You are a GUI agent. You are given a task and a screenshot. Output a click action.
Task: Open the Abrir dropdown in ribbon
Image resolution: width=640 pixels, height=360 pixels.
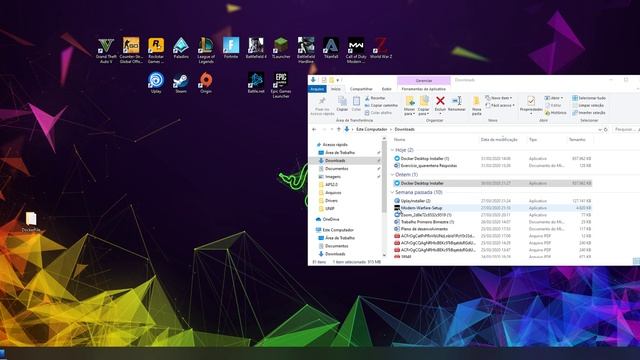[554, 98]
